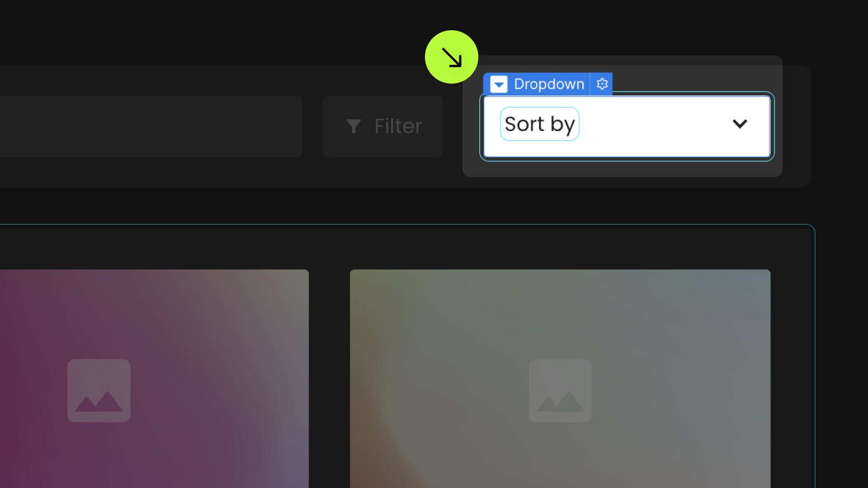The image size is (868, 488).
Task: Select the Sort by text label
Action: coord(539,124)
